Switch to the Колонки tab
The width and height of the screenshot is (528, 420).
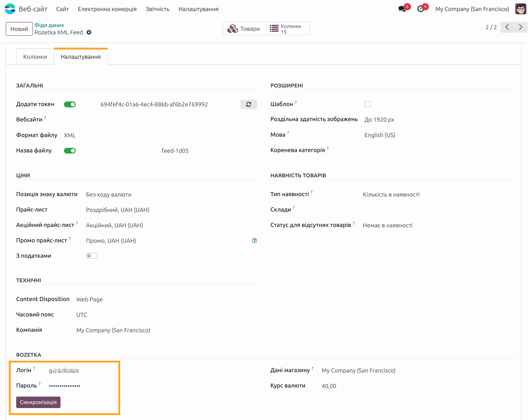click(x=35, y=57)
